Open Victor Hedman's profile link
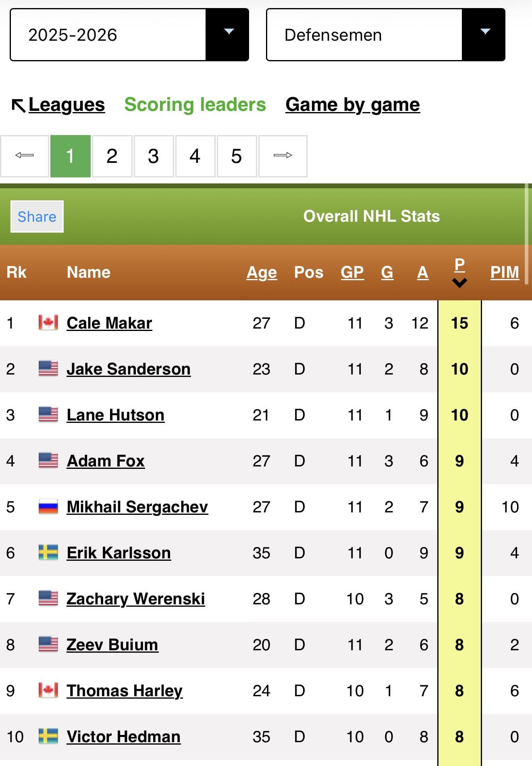 [123, 737]
